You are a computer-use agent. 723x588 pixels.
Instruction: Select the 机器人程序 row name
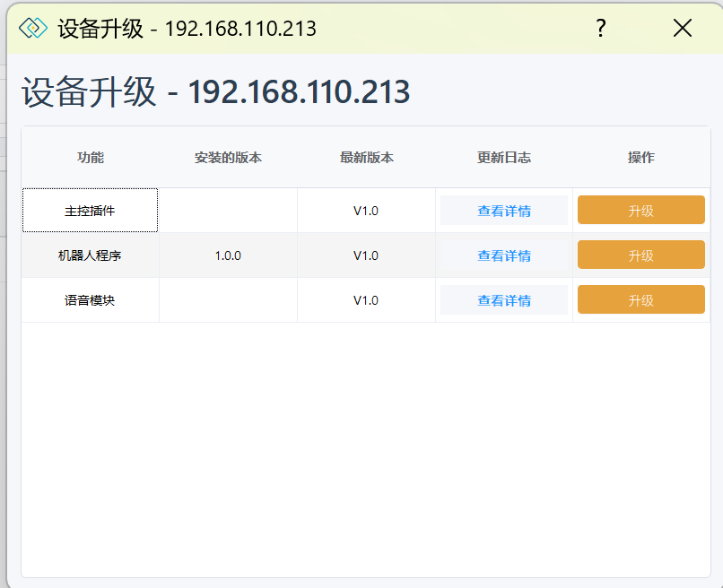[x=90, y=255]
